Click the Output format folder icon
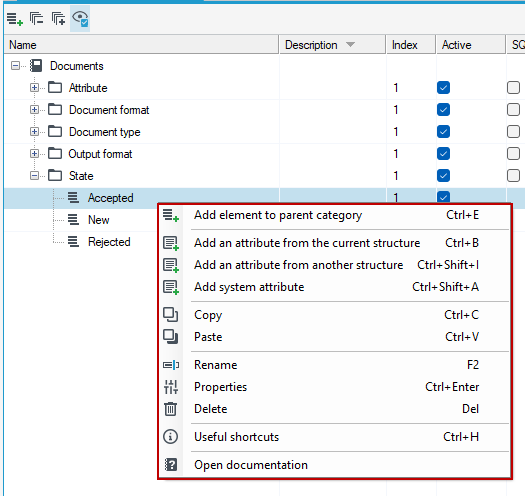525x496 pixels. point(55,154)
